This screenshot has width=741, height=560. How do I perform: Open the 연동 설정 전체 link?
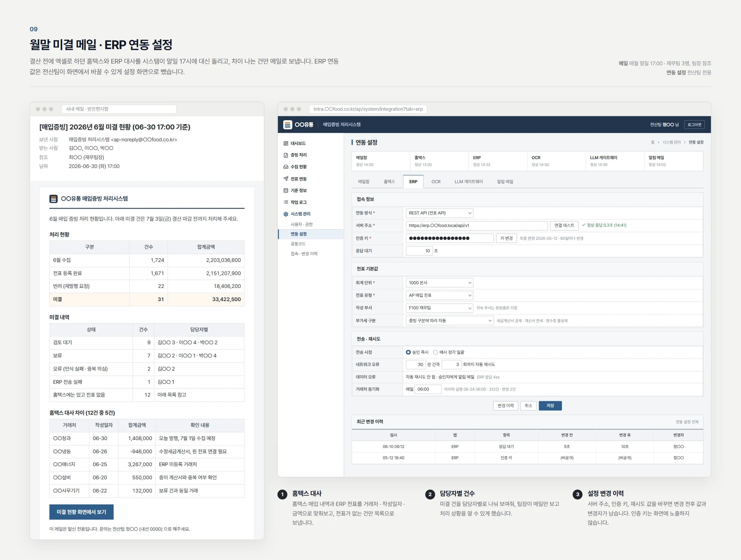(x=687, y=422)
